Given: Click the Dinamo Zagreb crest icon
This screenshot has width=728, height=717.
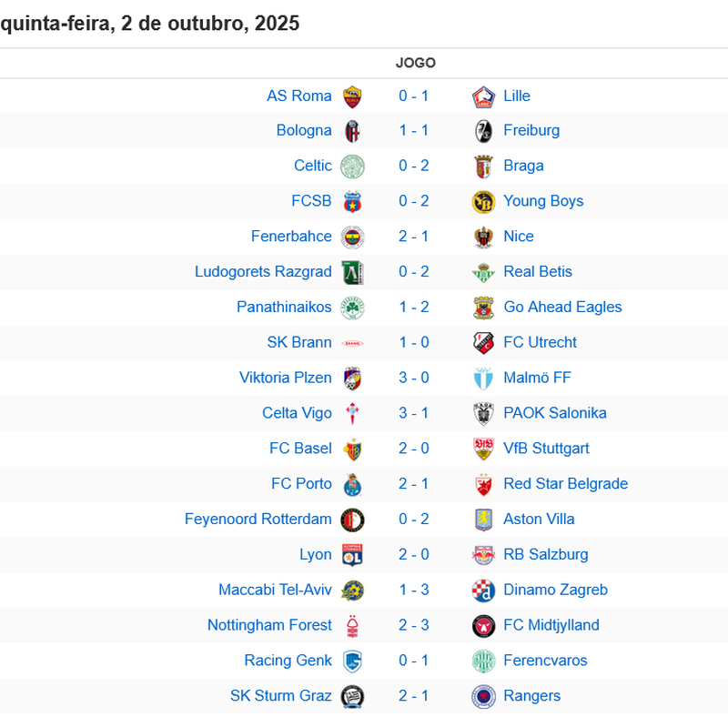Looking at the screenshot, I should coord(483,591).
